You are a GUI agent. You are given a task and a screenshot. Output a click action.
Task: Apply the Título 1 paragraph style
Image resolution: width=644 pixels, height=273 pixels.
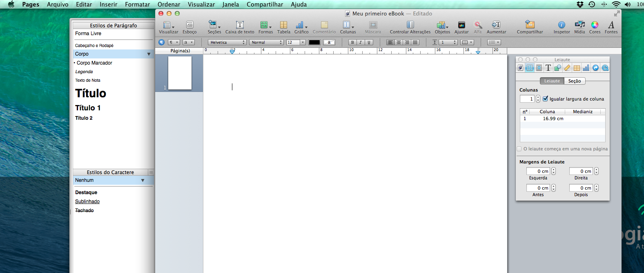88,108
